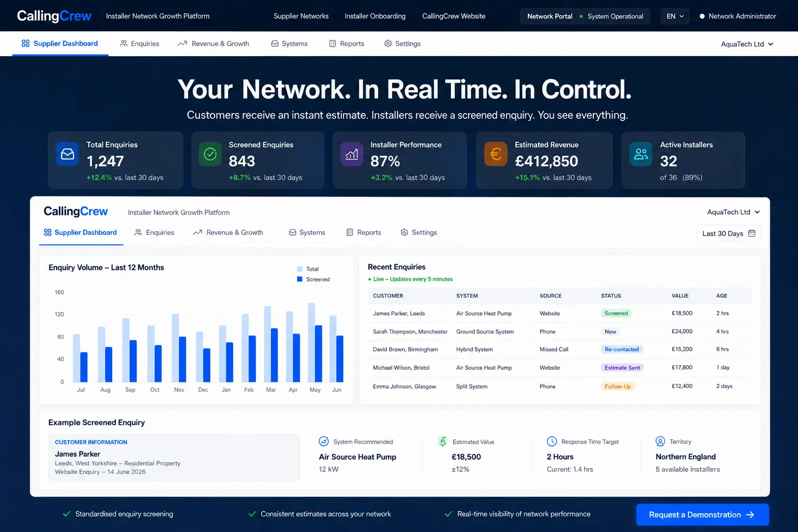Click the £24,000 value cell
The width and height of the screenshot is (798, 532).
pyautogui.click(x=682, y=331)
